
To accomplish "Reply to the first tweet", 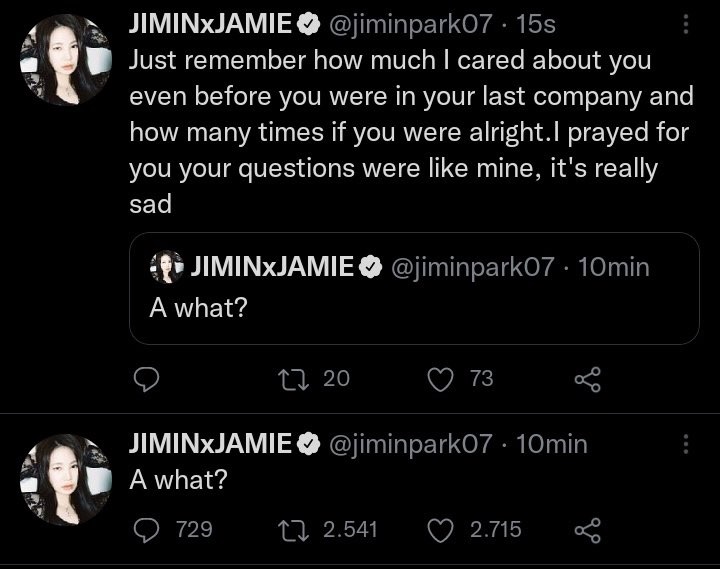I will [x=147, y=379].
